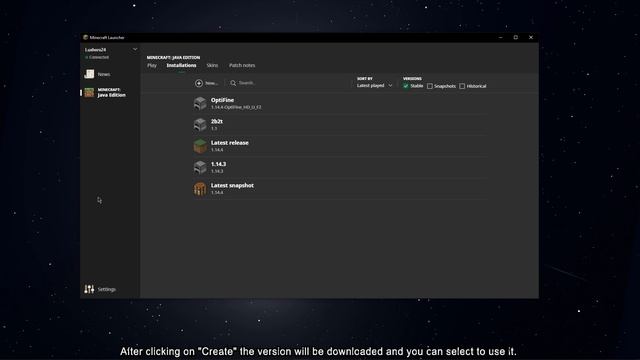Select the 2b2t furnace icon
Viewport: 640px width, 360px height.
tap(200, 124)
